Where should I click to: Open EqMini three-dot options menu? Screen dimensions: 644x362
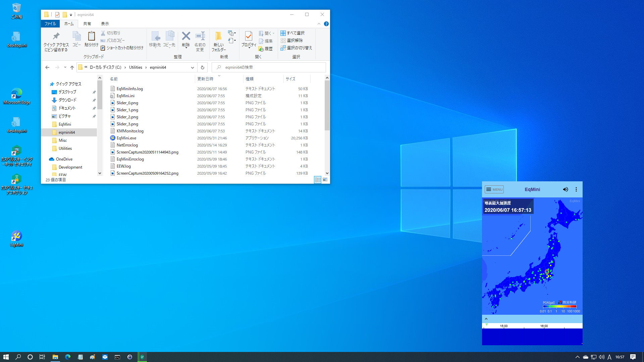click(576, 189)
